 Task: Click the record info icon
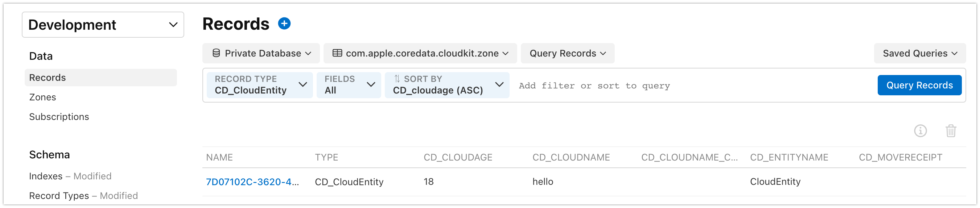[920, 131]
